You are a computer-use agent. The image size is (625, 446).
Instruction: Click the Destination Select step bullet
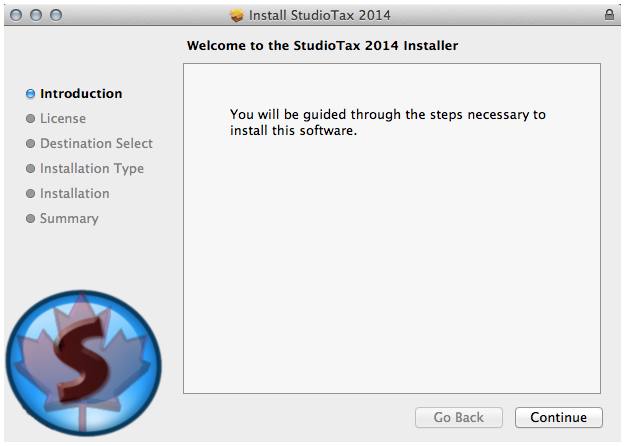[x=30, y=143]
